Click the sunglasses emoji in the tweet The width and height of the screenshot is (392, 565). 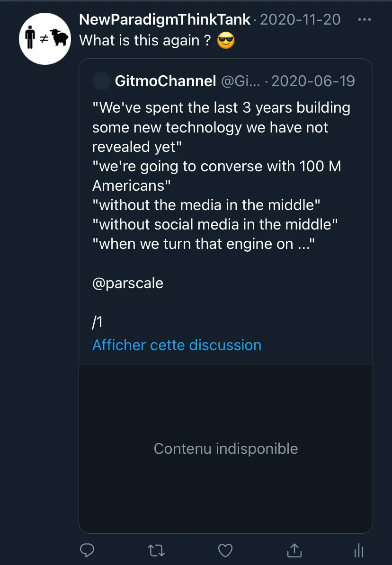click(226, 40)
